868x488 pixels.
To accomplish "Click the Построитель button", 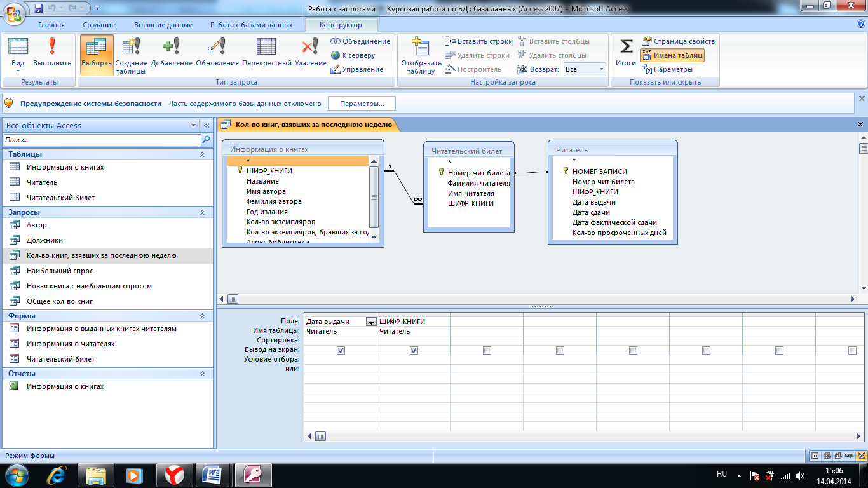I will point(473,69).
